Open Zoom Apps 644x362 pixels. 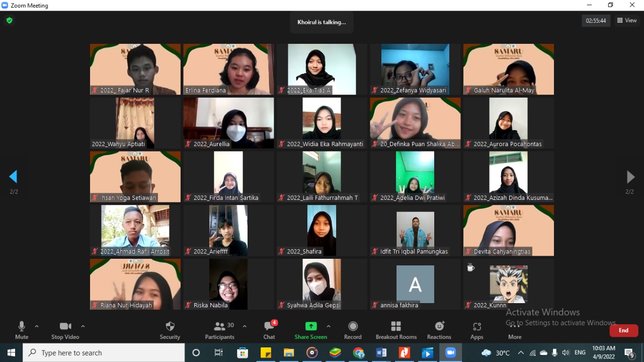coord(476,330)
